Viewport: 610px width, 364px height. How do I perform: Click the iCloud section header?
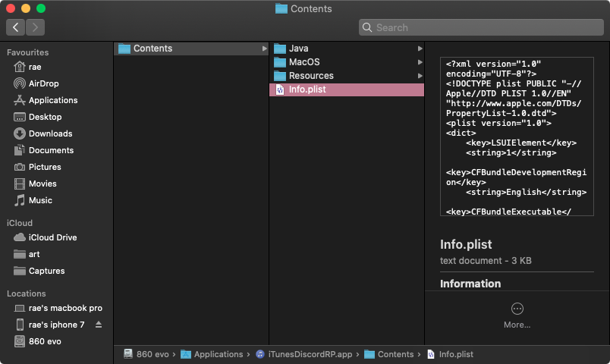coord(20,223)
